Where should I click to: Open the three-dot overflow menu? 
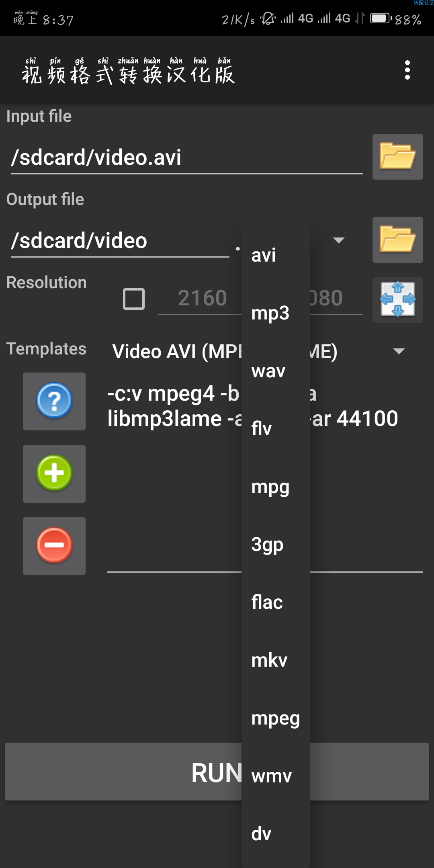click(x=407, y=70)
